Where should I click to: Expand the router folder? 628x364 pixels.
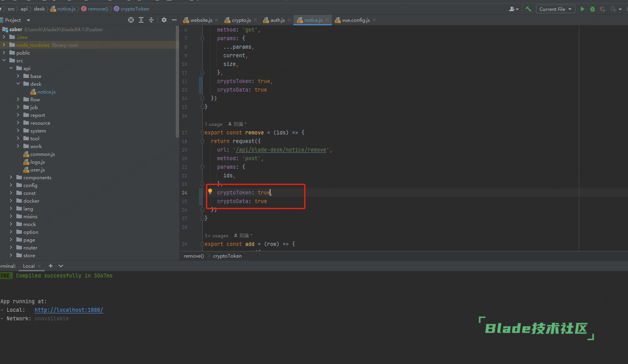click(x=11, y=247)
